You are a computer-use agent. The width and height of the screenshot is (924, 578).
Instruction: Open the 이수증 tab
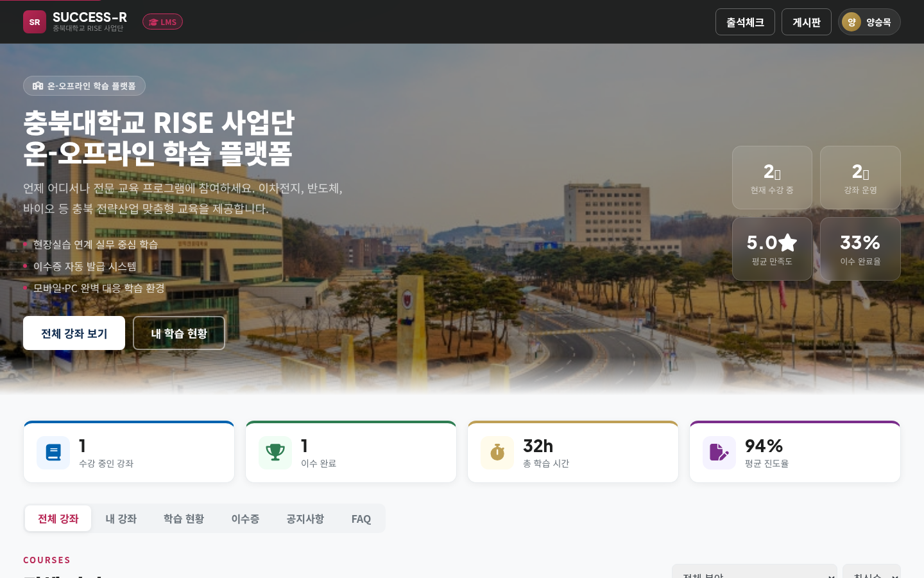tap(245, 518)
